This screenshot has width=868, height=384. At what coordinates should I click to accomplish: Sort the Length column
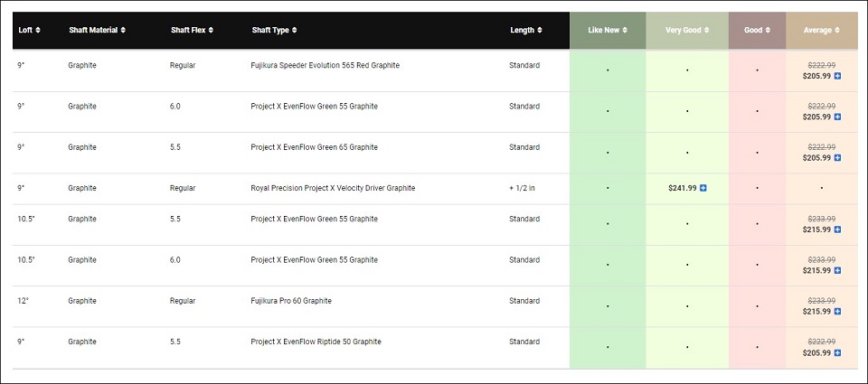pos(526,30)
